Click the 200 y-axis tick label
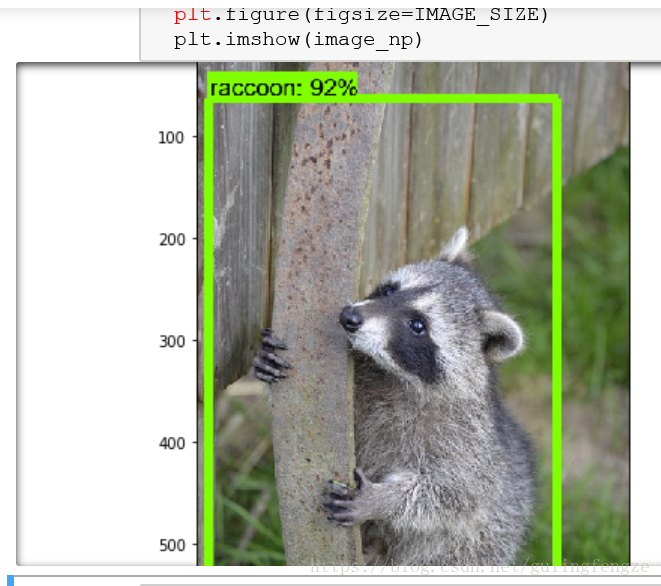The height and width of the screenshot is (586, 661). (172, 240)
